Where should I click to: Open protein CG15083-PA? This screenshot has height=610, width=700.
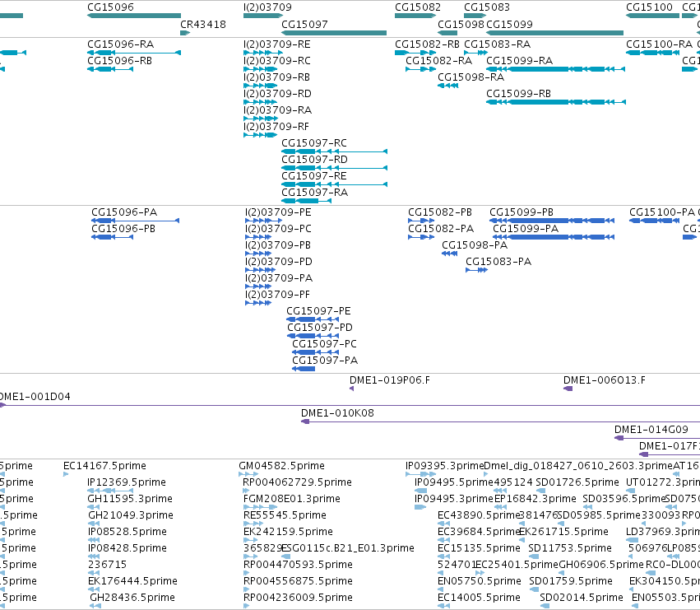click(498, 262)
